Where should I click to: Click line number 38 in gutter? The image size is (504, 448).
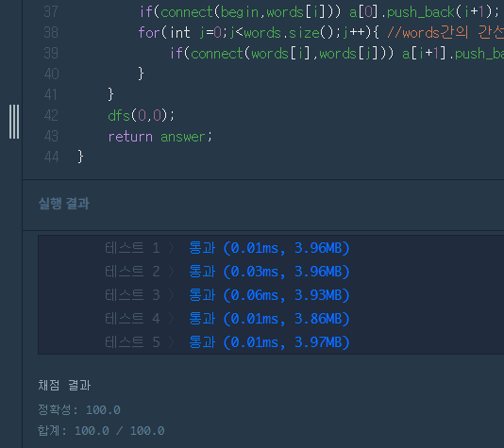[51, 32]
